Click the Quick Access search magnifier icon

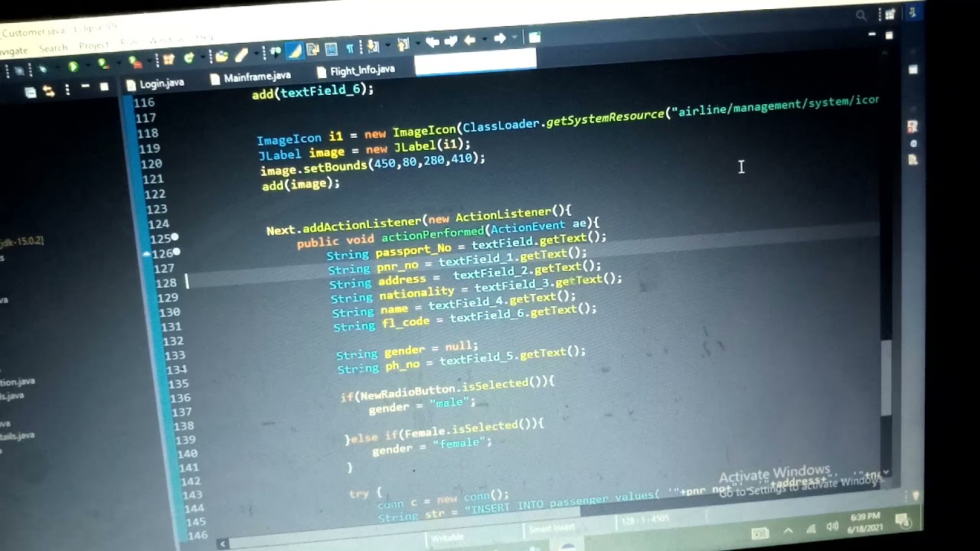click(x=861, y=16)
